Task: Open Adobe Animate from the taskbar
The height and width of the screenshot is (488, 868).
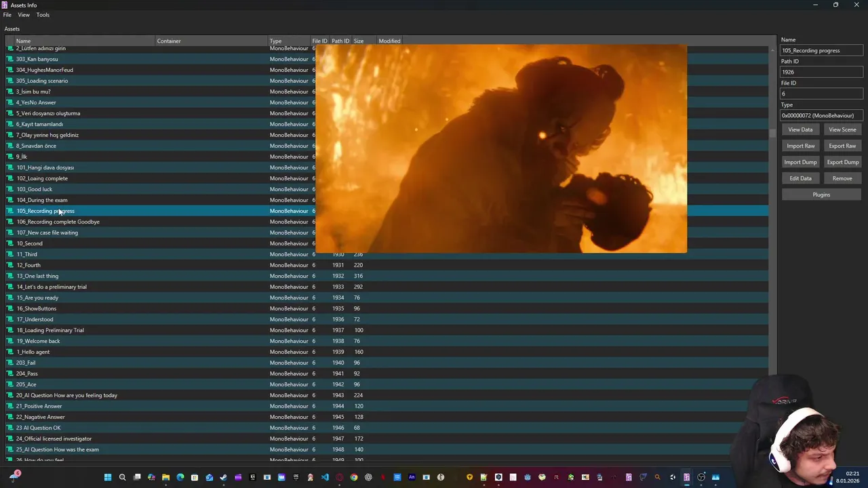Action: coord(412,477)
